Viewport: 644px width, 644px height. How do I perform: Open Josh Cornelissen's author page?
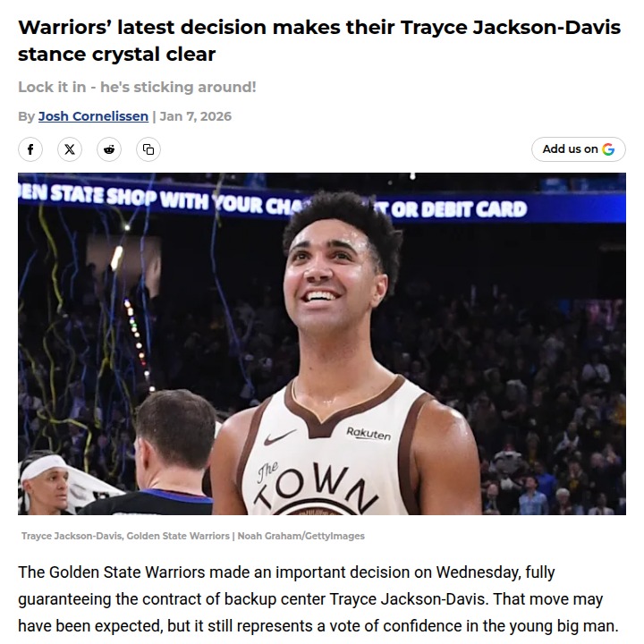pyautogui.click(x=93, y=116)
